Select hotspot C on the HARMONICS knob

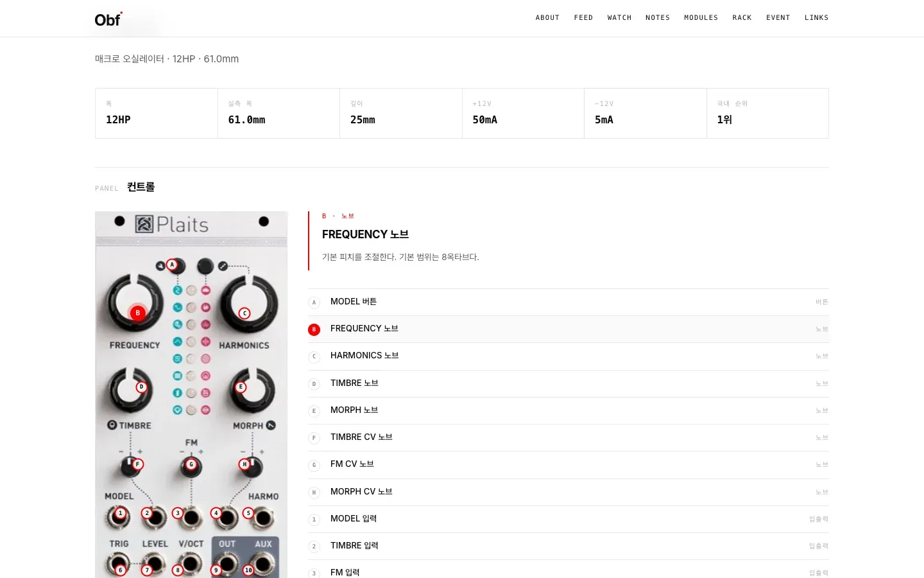244,313
